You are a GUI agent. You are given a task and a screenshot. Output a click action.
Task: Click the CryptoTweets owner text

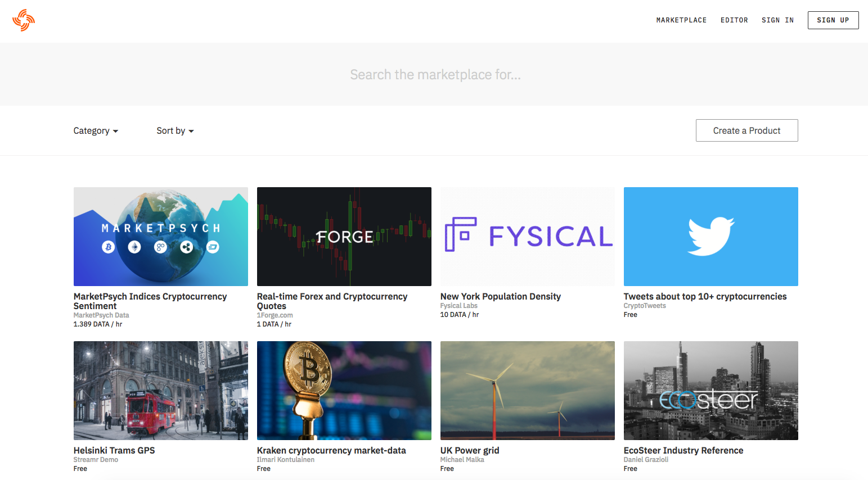pyautogui.click(x=645, y=306)
